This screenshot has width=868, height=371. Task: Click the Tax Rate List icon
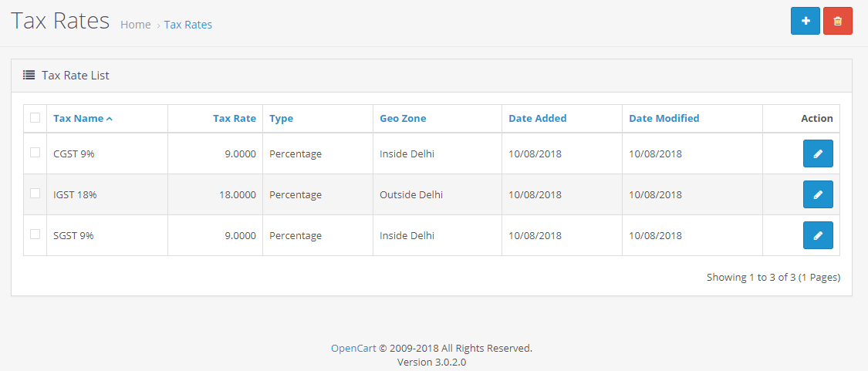pos(29,75)
